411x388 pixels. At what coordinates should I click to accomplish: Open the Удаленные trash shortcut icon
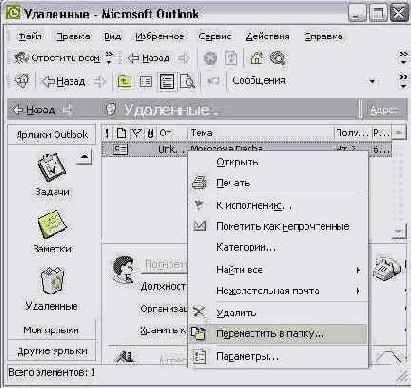click(52, 288)
